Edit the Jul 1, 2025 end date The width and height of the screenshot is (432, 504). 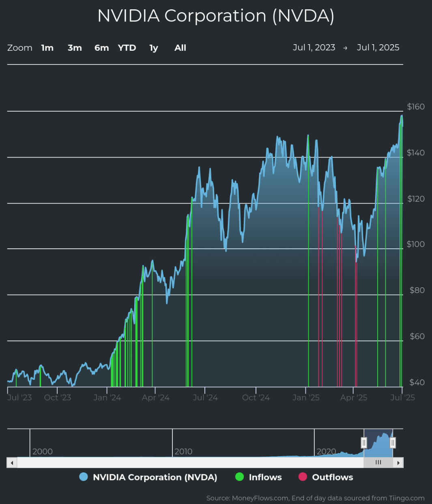(x=378, y=47)
